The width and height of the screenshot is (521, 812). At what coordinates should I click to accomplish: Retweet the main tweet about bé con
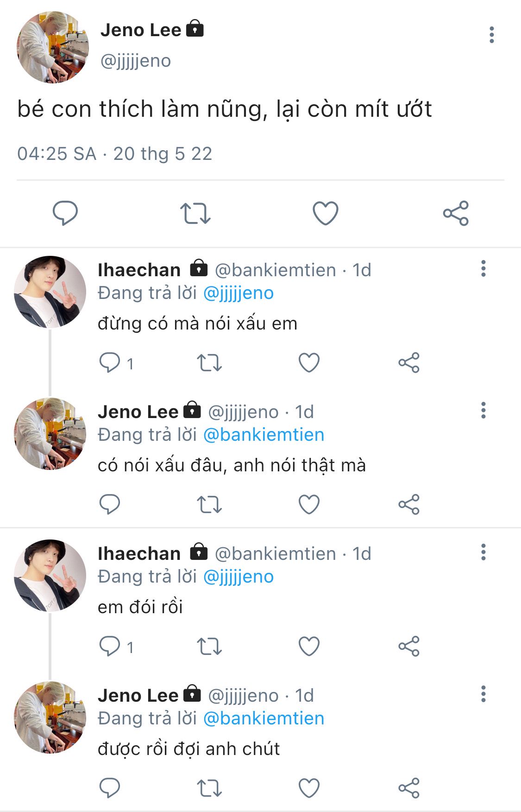(195, 213)
